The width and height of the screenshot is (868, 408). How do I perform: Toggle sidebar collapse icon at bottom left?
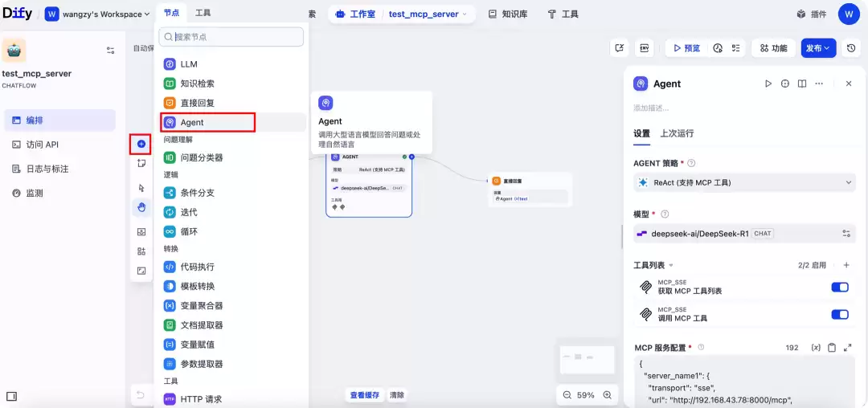pos(11,396)
